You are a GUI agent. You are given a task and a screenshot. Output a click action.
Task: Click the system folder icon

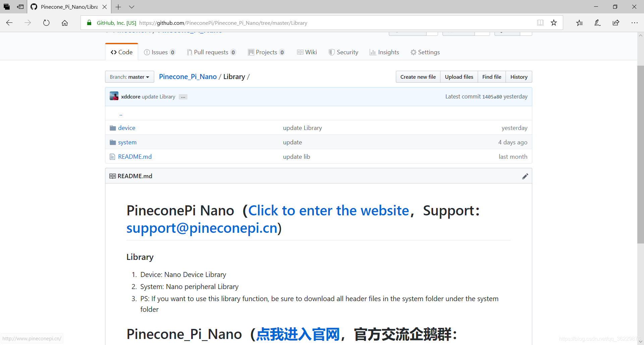click(x=113, y=142)
